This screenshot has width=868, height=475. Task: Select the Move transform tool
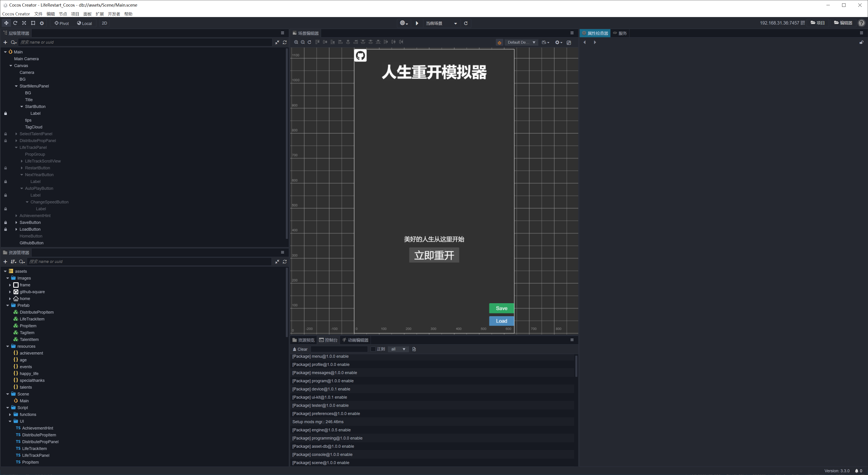point(6,23)
